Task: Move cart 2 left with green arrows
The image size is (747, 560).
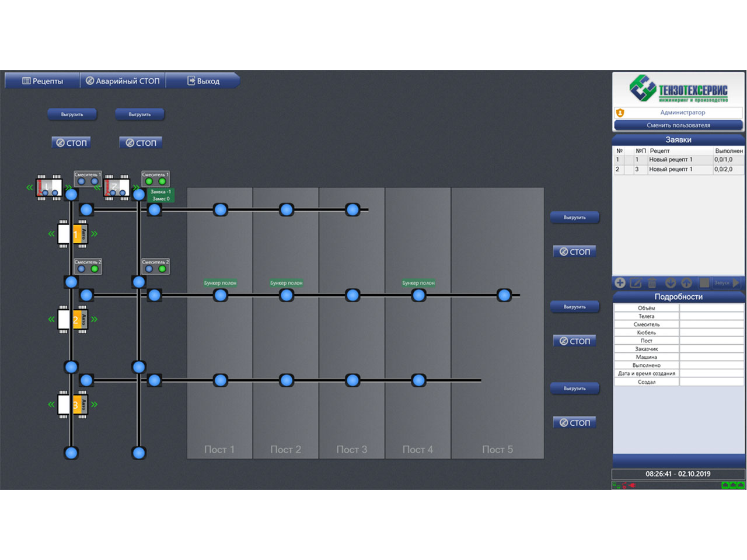Action: click(x=51, y=319)
